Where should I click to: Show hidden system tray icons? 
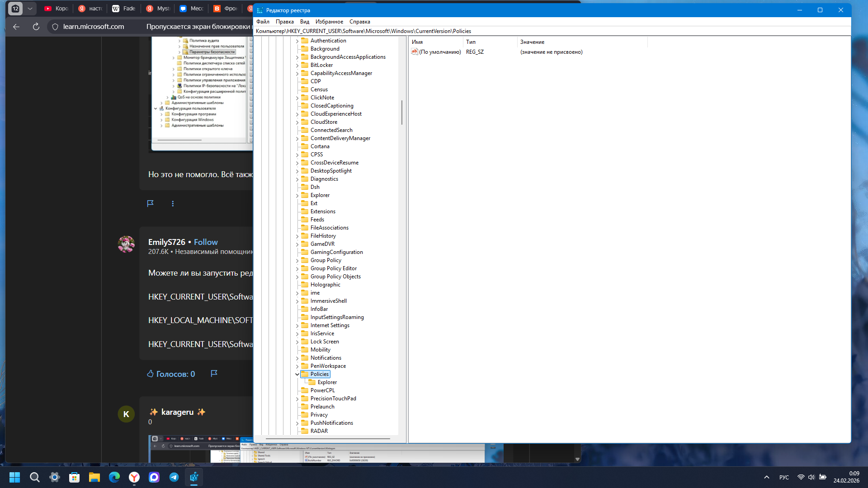click(767, 477)
